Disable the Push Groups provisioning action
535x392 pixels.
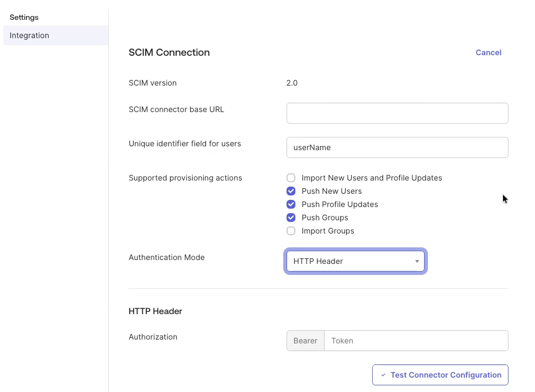[x=291, y=218]
